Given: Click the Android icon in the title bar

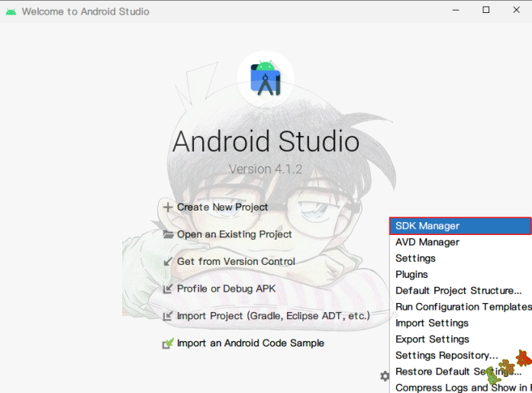Looking at the screenshot, I should (x=11, y=11).
